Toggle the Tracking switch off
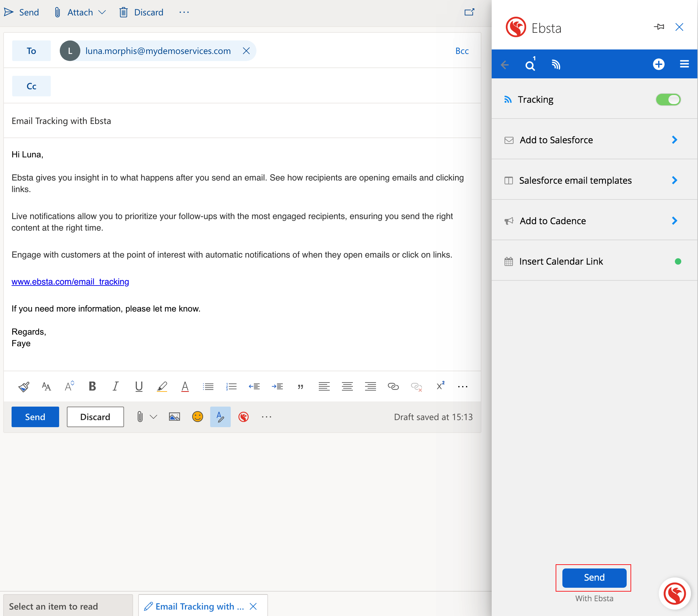 pos(668,100)
